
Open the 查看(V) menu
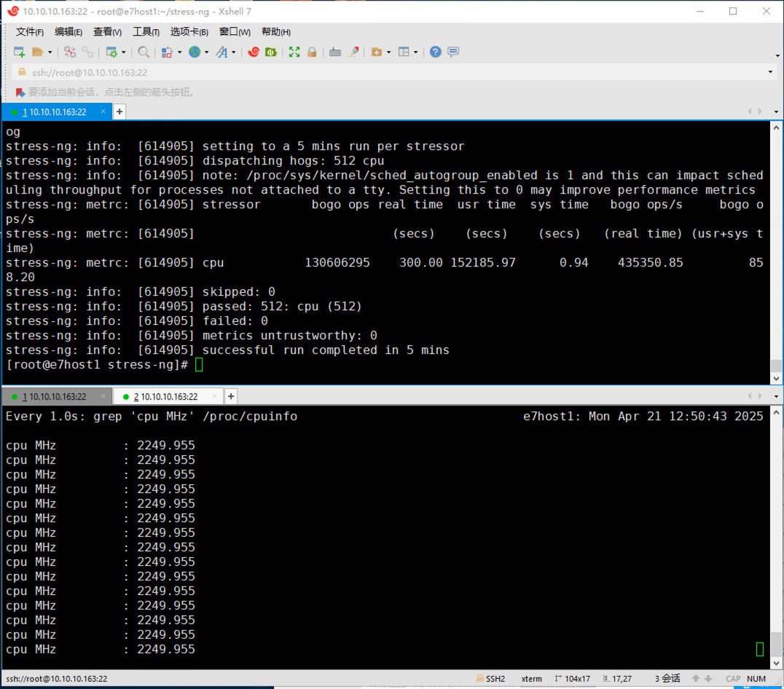pyautogui.click(x=107, y=32)
